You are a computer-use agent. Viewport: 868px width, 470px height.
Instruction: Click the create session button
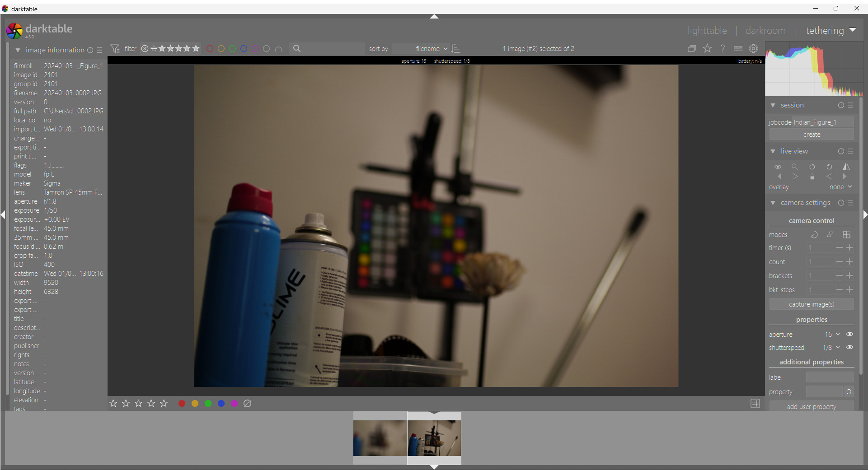[812, 135]
